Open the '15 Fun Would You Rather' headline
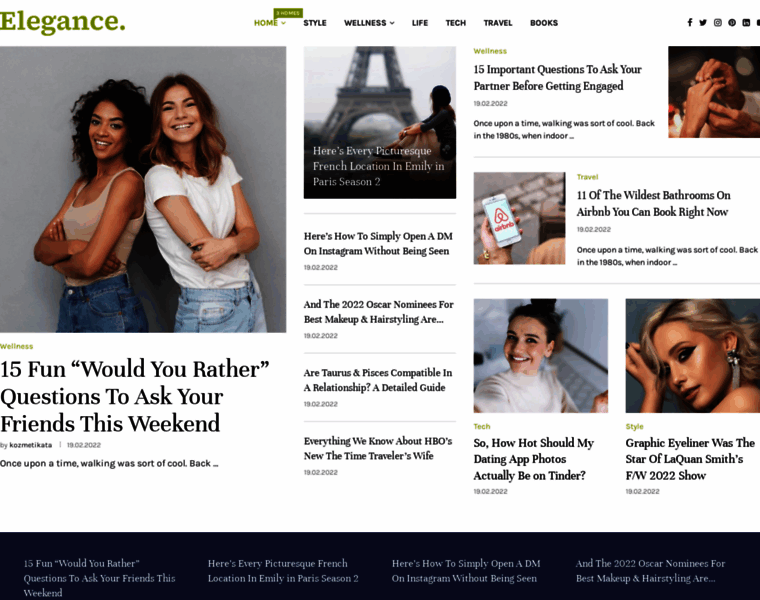 (x=135, y=396)
